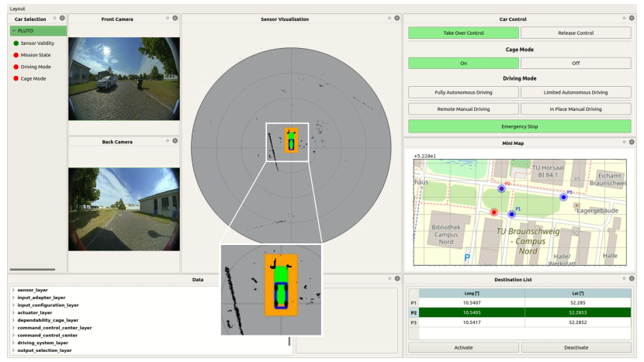The image size is (644, 362).
Task: Click the red Driving Mode indicator
Action: click(16, 67)
